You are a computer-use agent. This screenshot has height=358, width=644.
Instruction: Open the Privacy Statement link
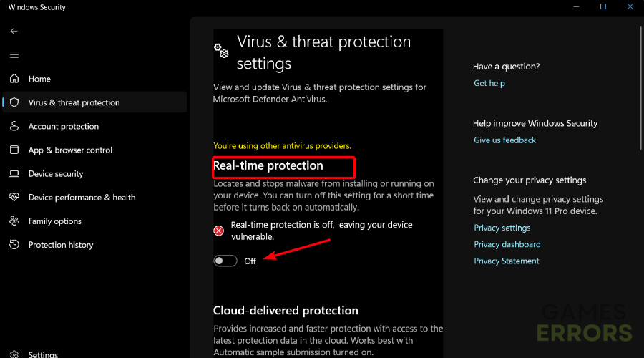click(507, 261)
